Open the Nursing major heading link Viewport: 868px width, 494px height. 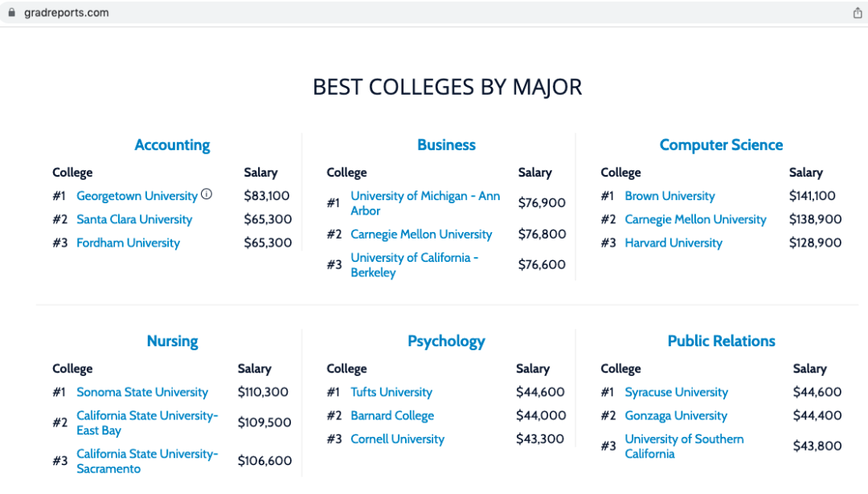tap(172, 341)
